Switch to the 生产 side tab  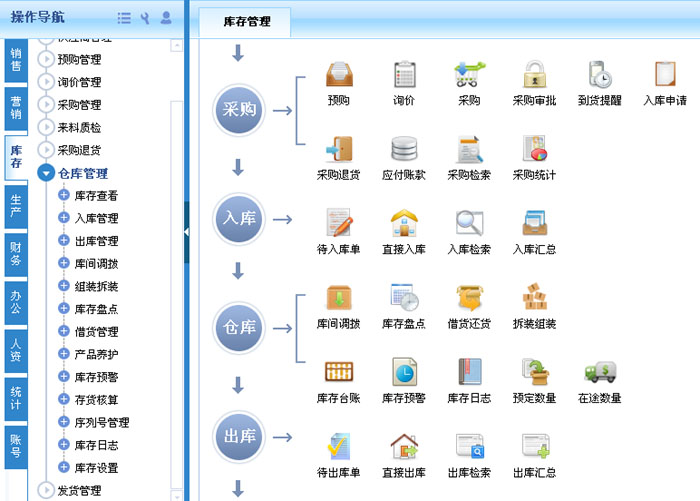tap(15, 205)
